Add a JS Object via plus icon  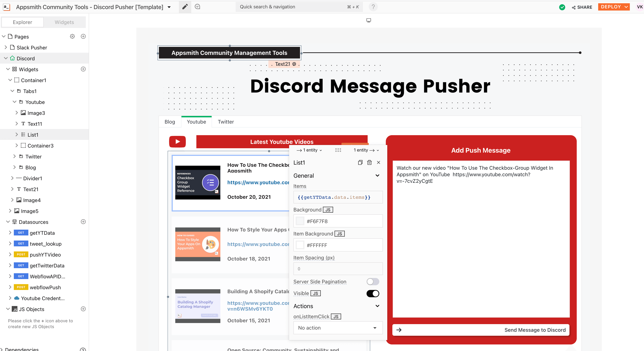[83, 309]
